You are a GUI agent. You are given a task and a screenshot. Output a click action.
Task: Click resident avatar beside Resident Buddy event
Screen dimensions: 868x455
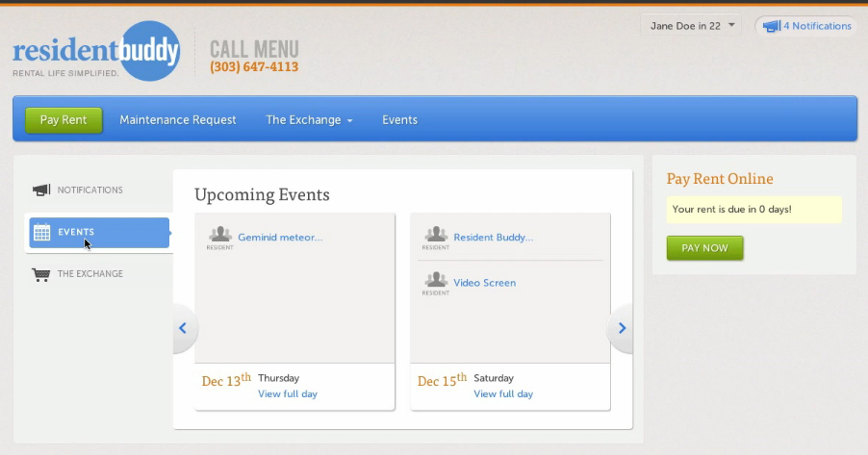[436, 235]
